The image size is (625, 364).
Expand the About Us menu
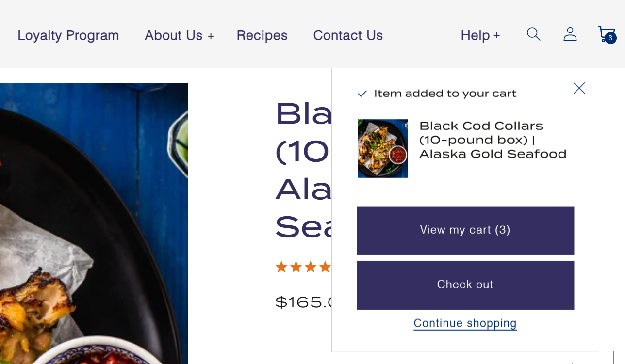[179, 35]
